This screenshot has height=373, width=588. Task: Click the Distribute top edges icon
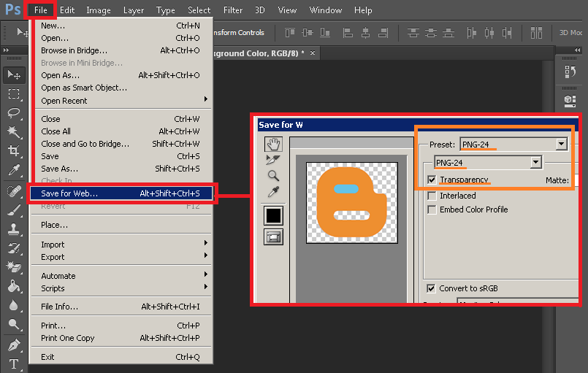(x=413, y=33)
